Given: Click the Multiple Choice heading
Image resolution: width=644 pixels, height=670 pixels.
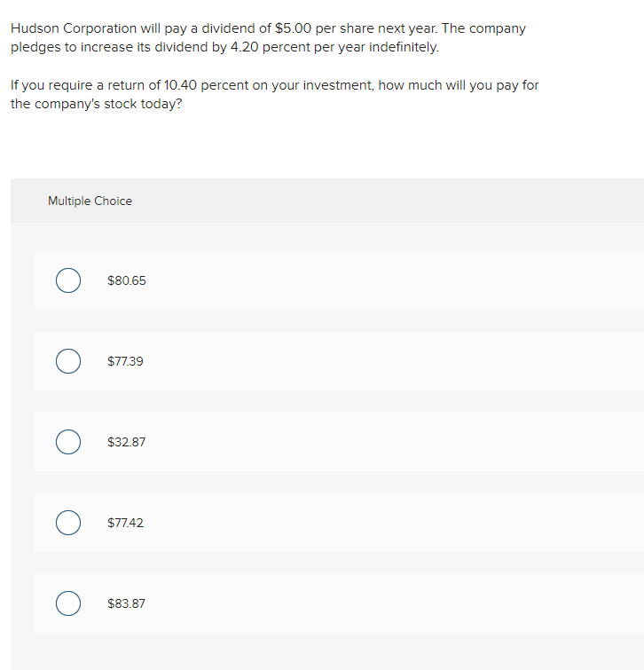Looking at the screenshot, I should tap(90, 201).
